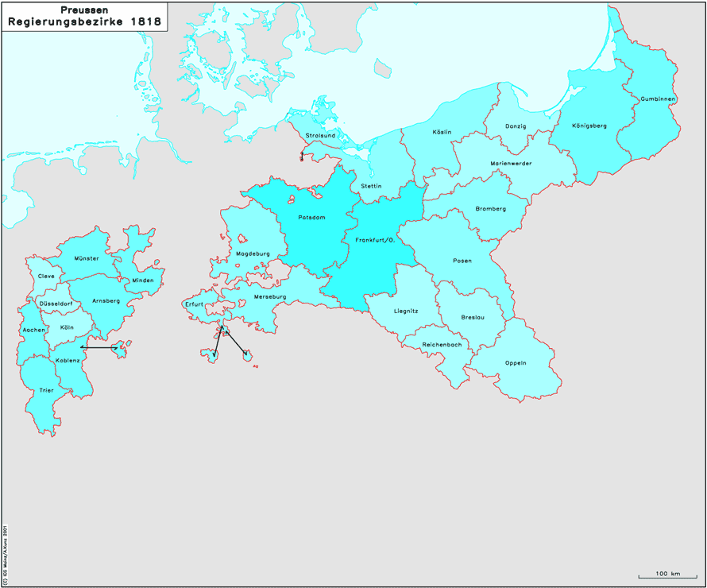Viewport: 707px width, 588px height.
Task: Select the Liegnitz district
Action: [x=405, y=311]
